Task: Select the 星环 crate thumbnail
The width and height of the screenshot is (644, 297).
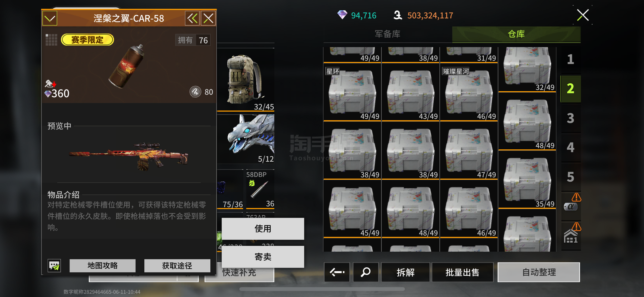Action: [352, 92]
